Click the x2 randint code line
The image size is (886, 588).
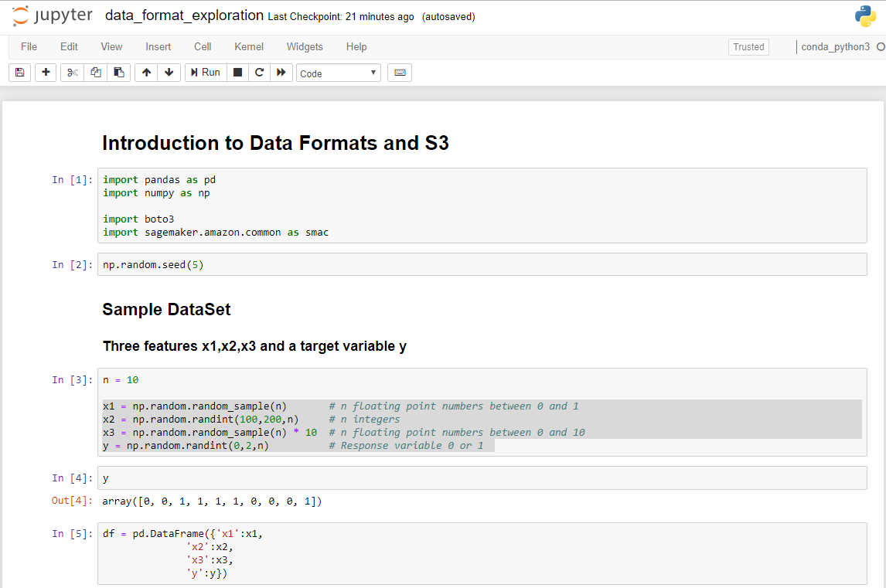(x=200, y=419)
